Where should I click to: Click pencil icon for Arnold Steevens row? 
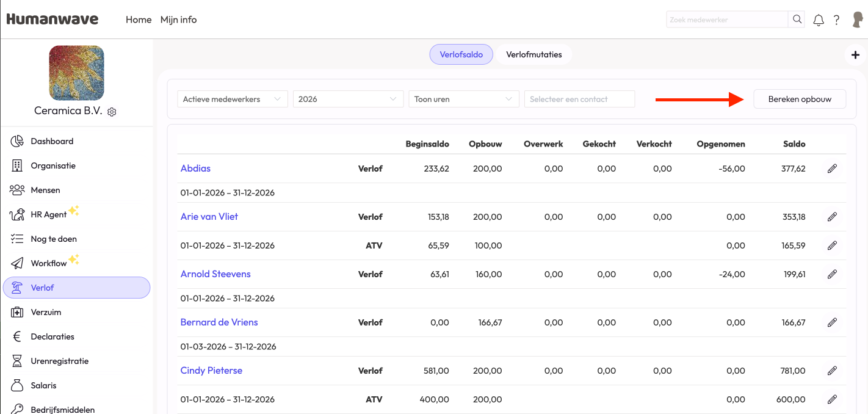coord(832,274)
